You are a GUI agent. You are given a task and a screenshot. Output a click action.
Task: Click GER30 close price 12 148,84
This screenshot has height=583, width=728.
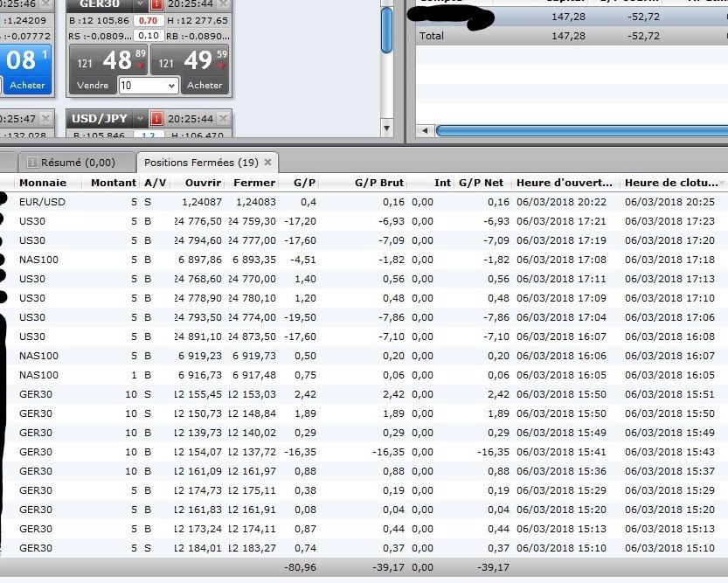[x=252, y=413]
